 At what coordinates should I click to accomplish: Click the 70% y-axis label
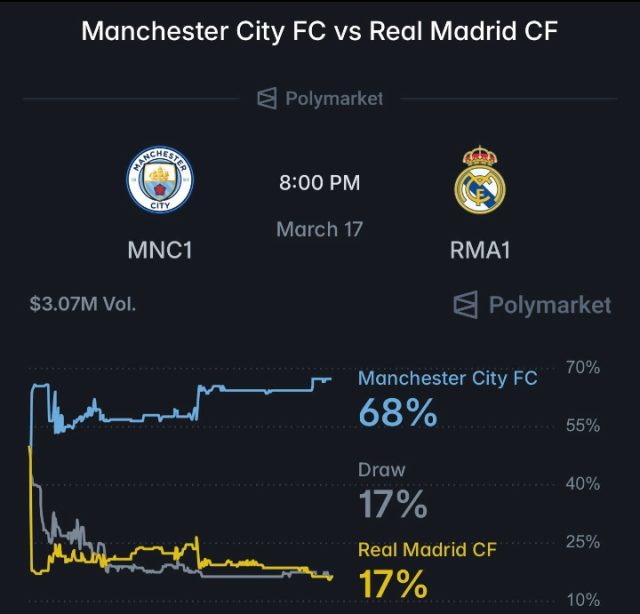(x=584, y=368)
